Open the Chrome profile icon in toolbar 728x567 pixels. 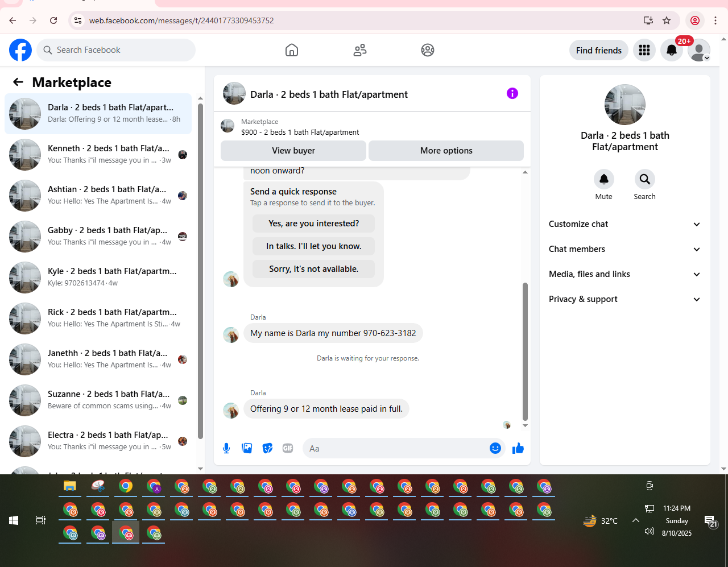coord(695,20)
